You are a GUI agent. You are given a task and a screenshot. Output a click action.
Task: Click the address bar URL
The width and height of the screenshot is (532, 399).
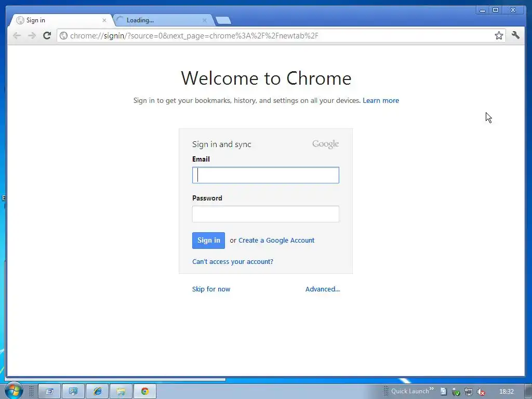coord(194,36)
